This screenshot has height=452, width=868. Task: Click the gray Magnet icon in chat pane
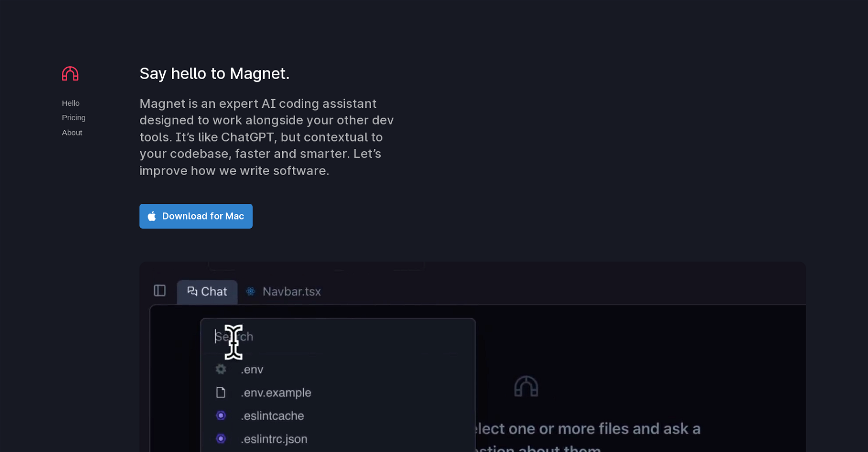click(x=526, y=386)
